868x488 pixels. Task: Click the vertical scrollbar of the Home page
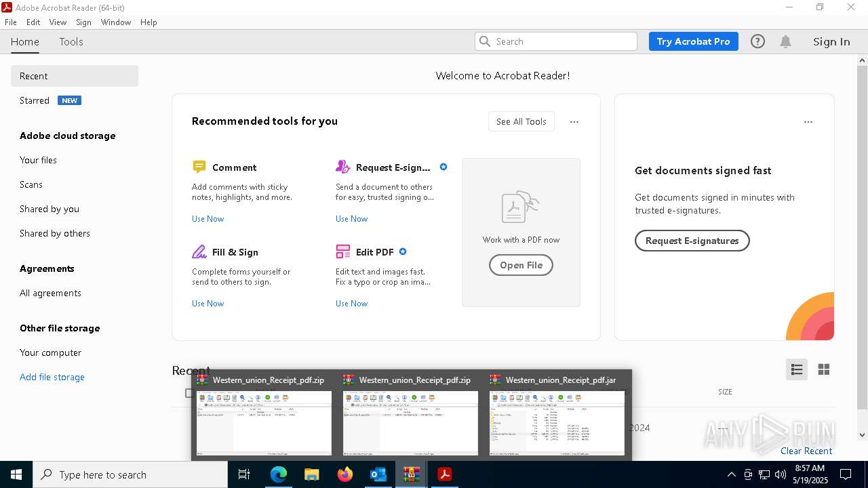[862, 237]
